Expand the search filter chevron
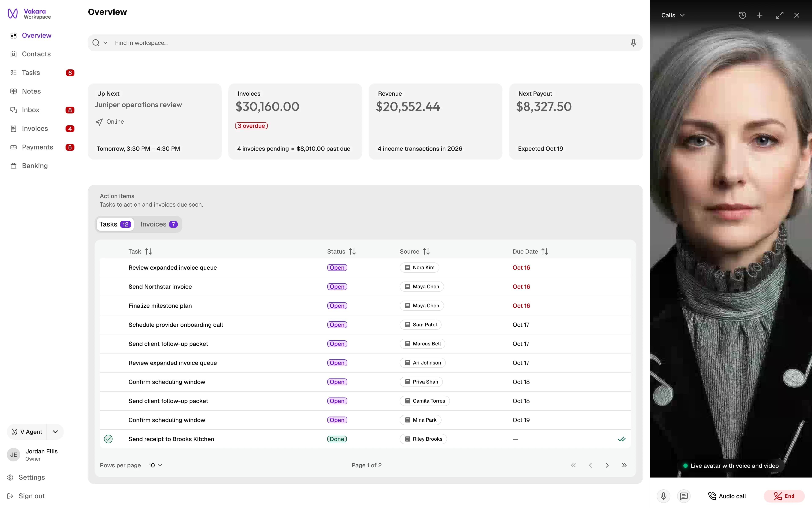The width and height of the screenshot is (812, 508). pos(105,43)
